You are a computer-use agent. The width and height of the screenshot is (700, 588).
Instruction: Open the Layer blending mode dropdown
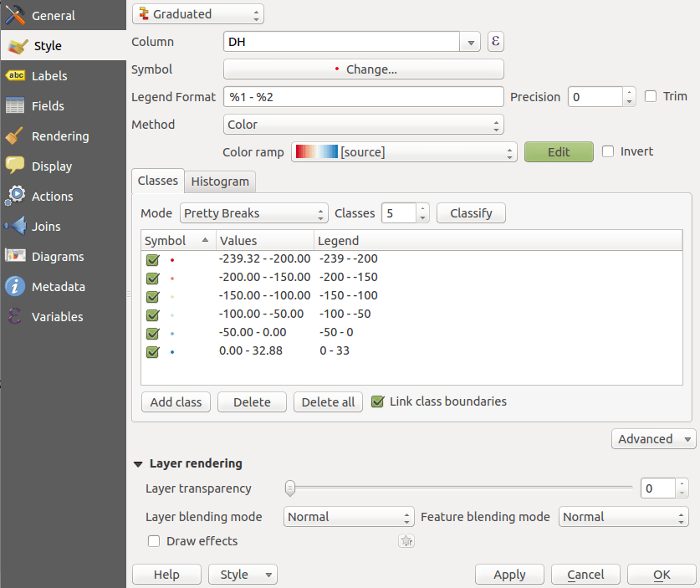click(x=348, y=516)
